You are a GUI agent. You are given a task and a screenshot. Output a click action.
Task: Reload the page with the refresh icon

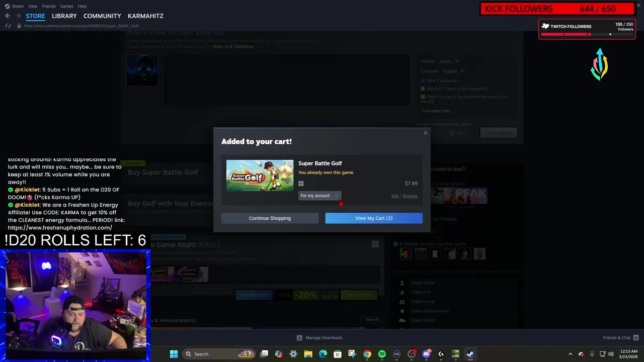tap(8, 26)
